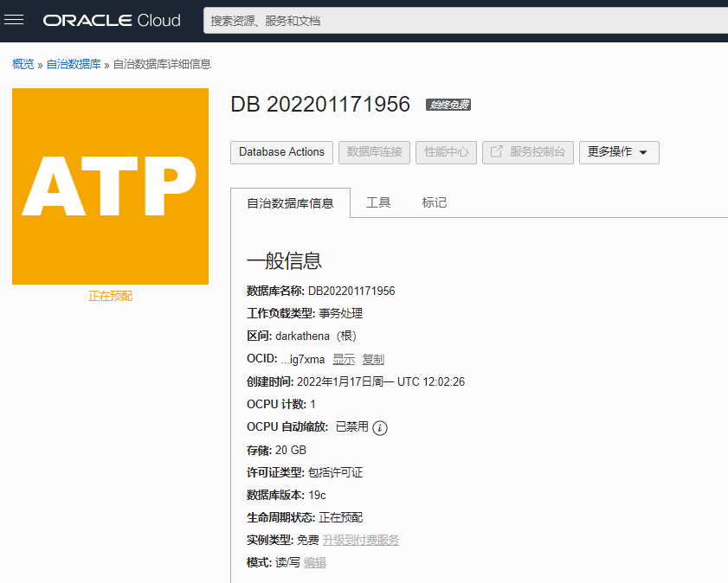Focus the 搜索资源、服务和文档 search field
The height and width of the screenshot is (583, 728).
pos(466,21)
